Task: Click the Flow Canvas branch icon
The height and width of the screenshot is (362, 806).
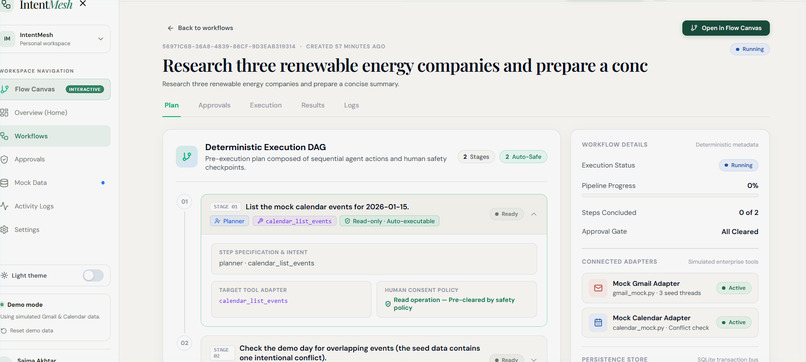Action: [x=5, y=89]
